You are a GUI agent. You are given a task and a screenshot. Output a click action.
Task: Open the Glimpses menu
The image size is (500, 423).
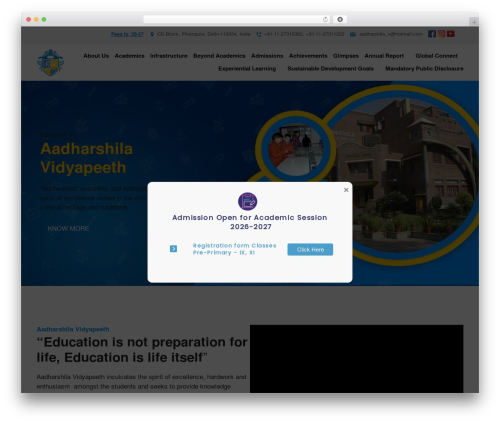346,56
